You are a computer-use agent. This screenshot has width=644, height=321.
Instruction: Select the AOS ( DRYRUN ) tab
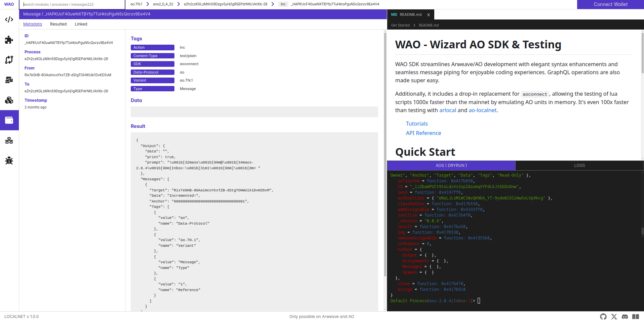[451, 166]
